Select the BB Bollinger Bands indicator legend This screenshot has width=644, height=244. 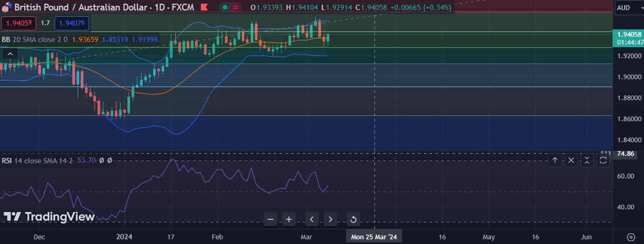click(6, 39)
